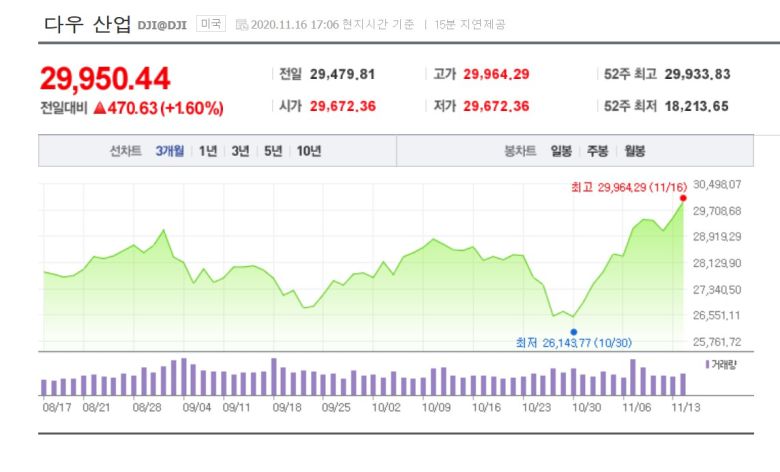Open the 일봉 candlestick chart
This screenshot has width=780, height=472.
pyautogui.click(x=561, y=151)
